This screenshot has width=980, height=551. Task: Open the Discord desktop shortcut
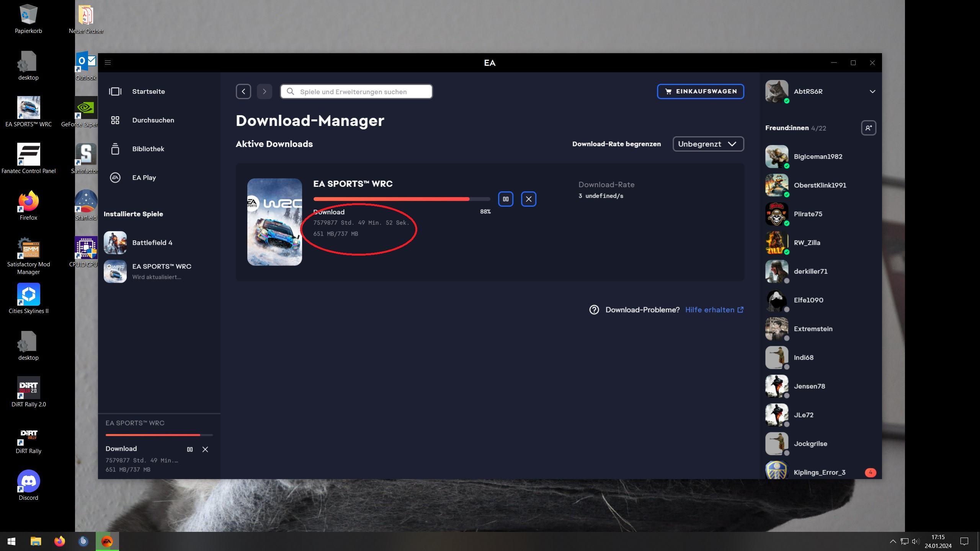pyautogui.click(x=28, y=485)
